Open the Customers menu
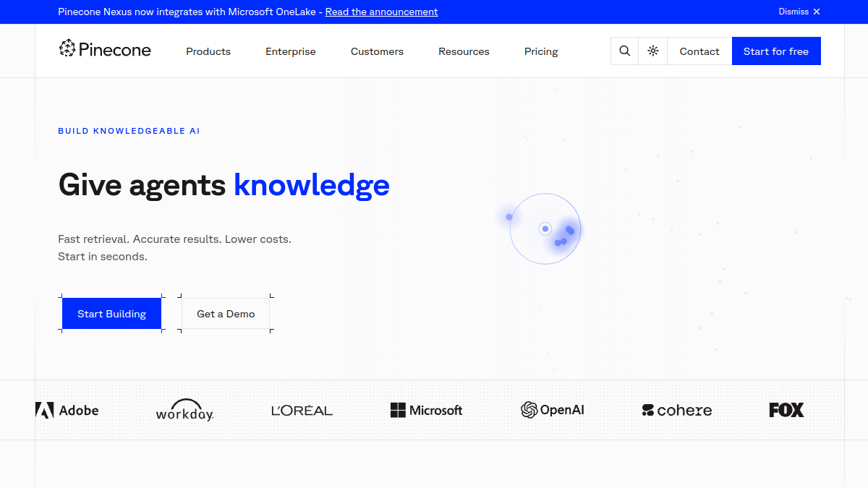Screen dimensions: 868x488 [377, 51]
